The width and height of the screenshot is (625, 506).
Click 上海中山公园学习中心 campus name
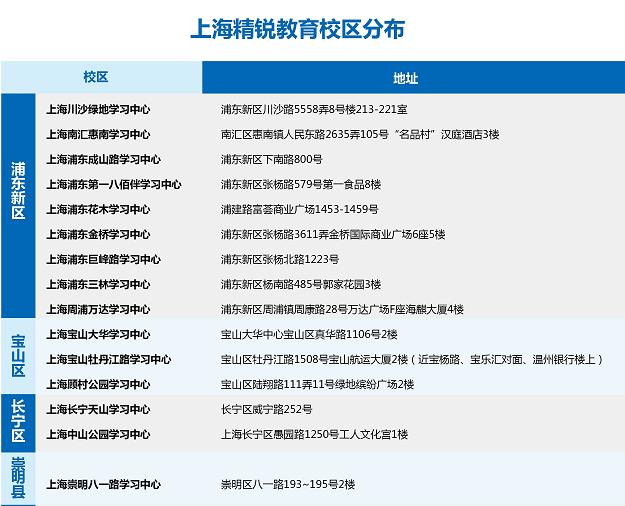98,434
